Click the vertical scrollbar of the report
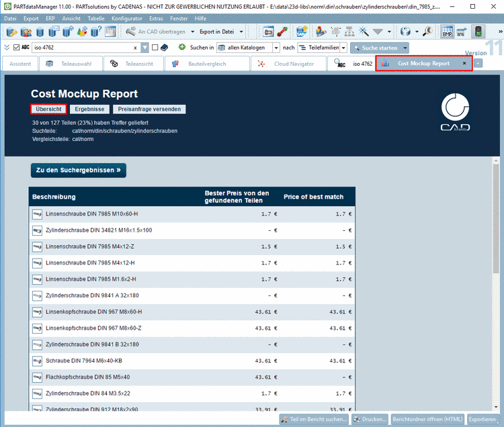The width and height of the screenshot is (504, 427). (497, 213)
